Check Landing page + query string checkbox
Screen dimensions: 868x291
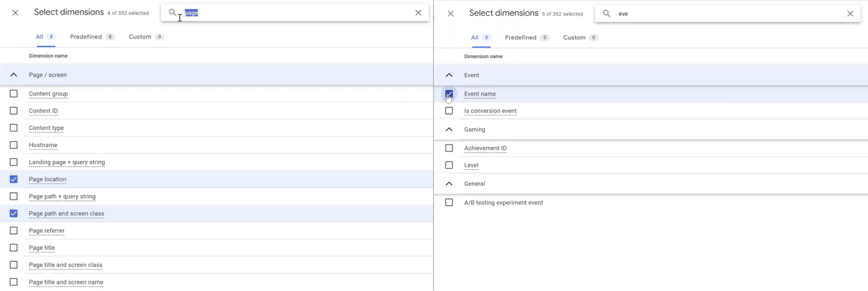(14, 162)
